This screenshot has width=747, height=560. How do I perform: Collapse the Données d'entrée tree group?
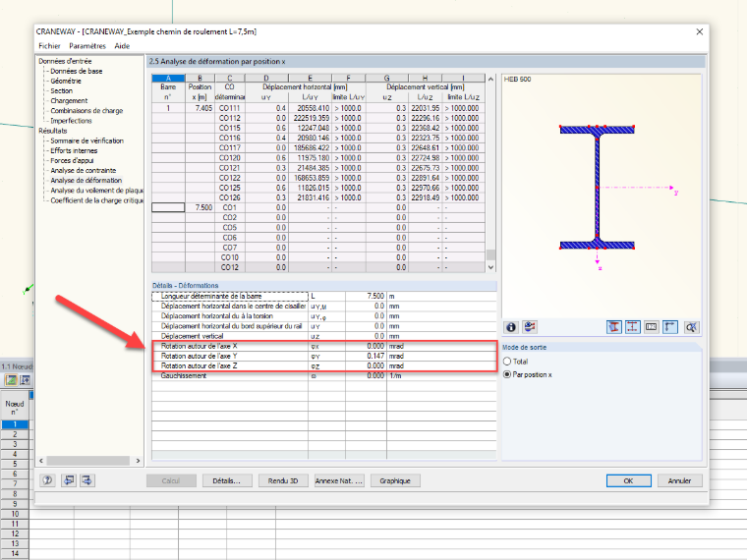pyautogui.click(x=65, y=61)
